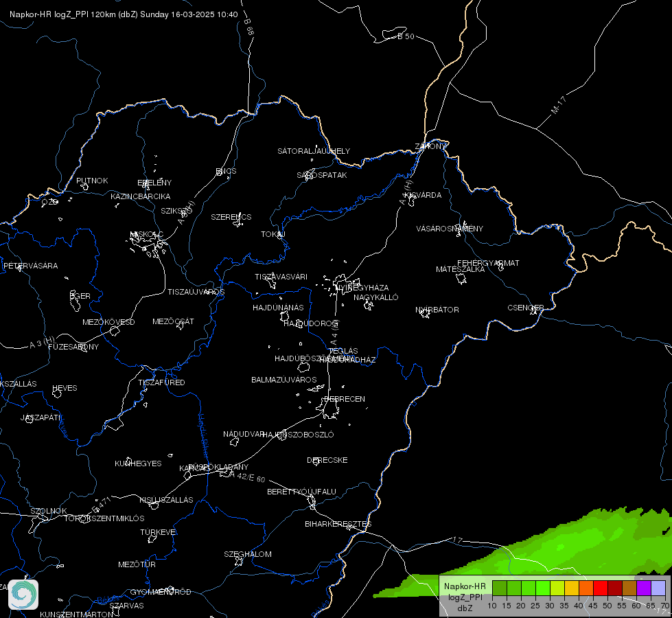Image resolution: width=672 pixels, height=618 pixels.
Task: Select the yellow 35 dBZ legend swatch
Action: 572,588
